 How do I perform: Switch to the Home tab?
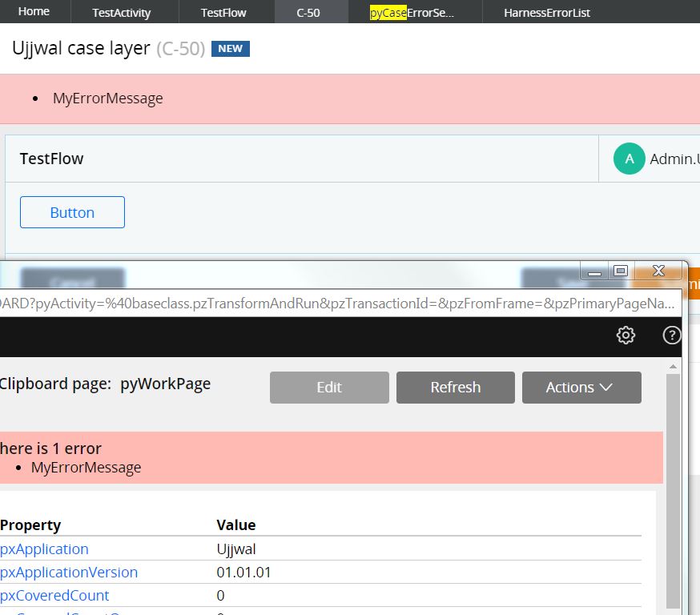coord(34,11)
